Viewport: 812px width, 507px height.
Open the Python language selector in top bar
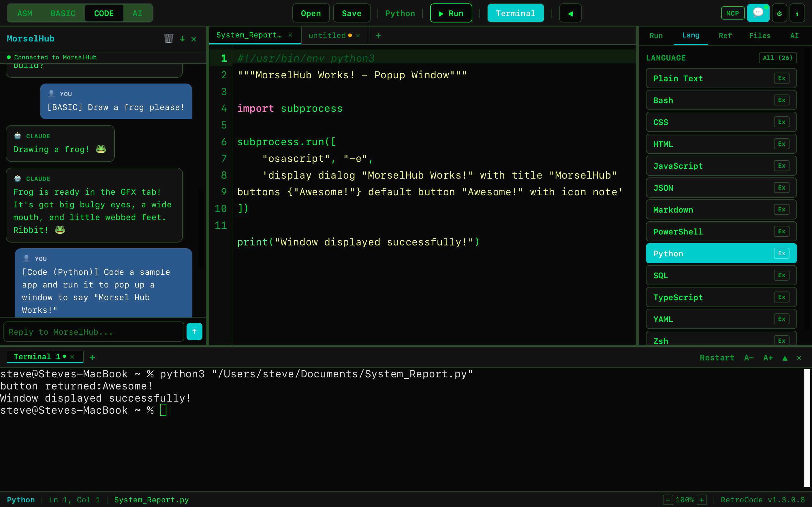[400, 13]
